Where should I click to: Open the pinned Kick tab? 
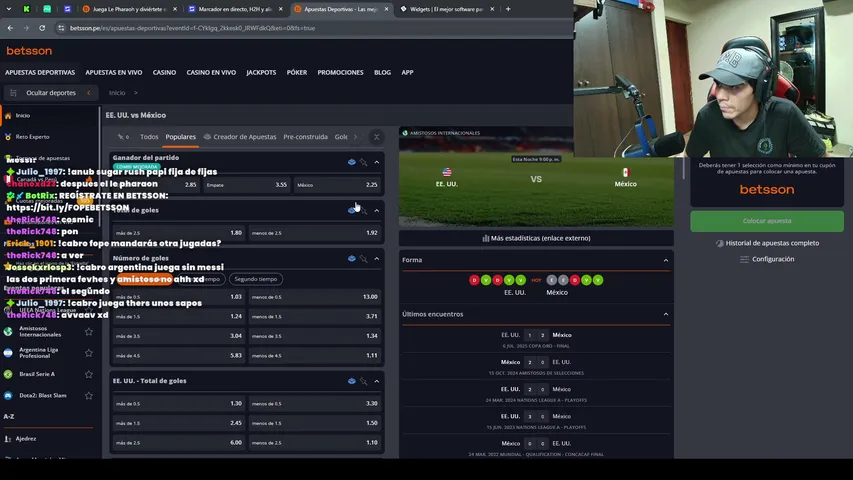tap(26, 9)
